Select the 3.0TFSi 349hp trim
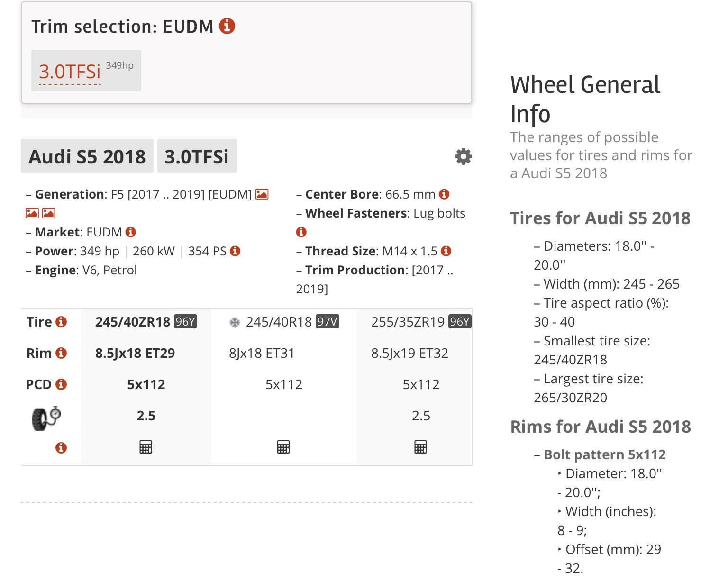728x581 pixels. pos(70,71)
